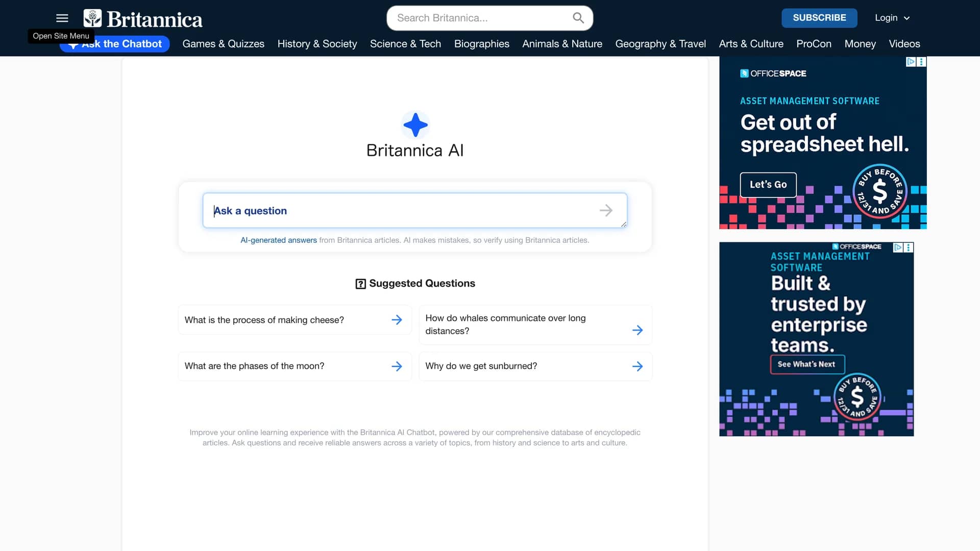This screenshot has width=980, height=551.
Task: Open options menu icon on lower ad
Action: pyautogui.click(x=909, y=247)
